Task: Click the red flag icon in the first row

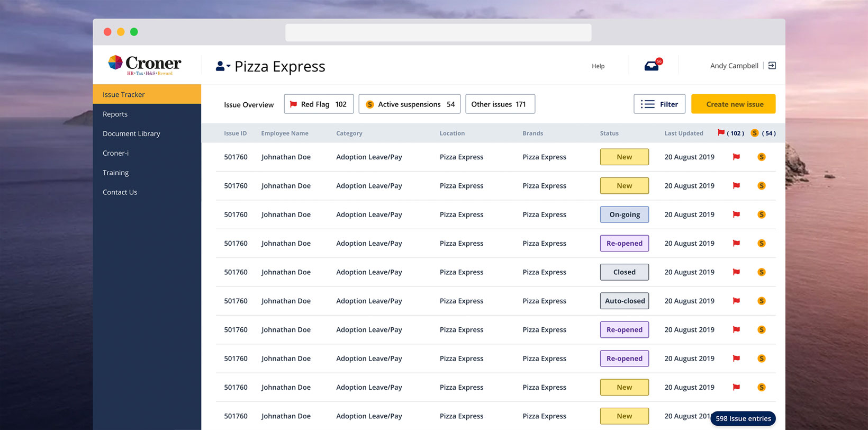Action: click(x=736, y=157)
